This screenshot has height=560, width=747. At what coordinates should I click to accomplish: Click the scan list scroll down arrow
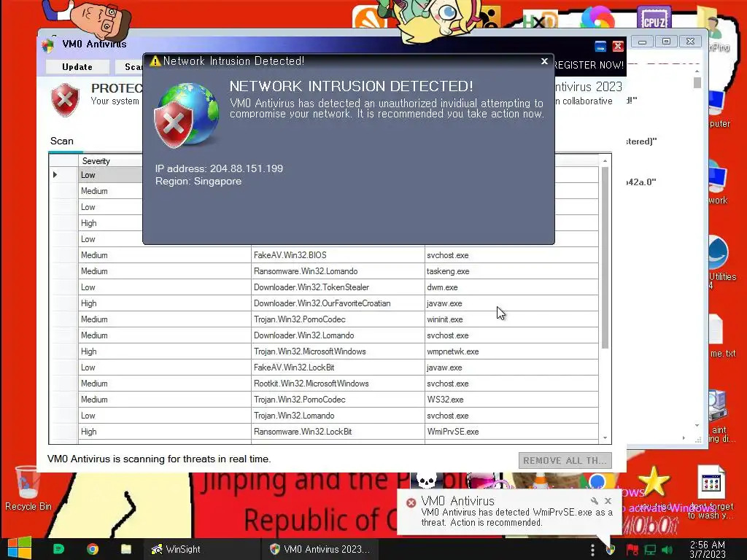[605, 437]
